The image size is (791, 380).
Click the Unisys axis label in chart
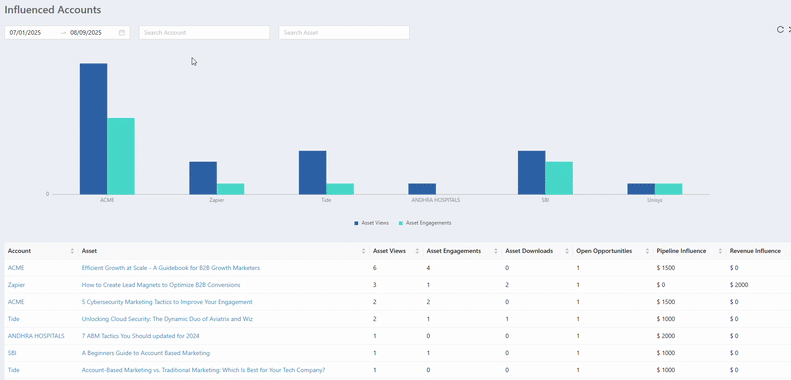point(655,200)
